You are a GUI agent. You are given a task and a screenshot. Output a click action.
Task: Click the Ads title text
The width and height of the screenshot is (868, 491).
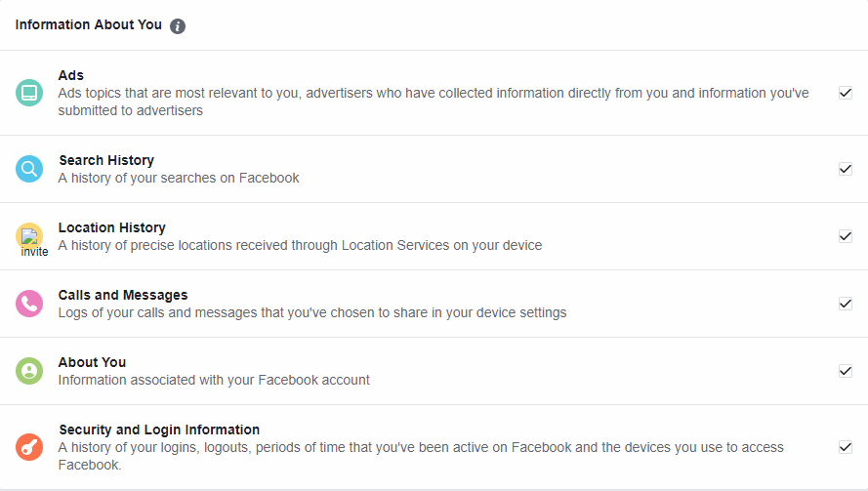point(71,75)
